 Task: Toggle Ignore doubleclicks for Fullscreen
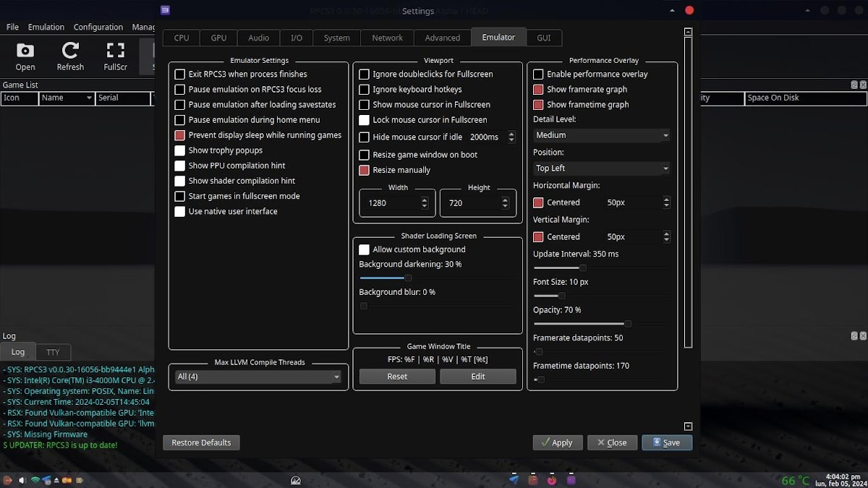[x=364, y=74]
